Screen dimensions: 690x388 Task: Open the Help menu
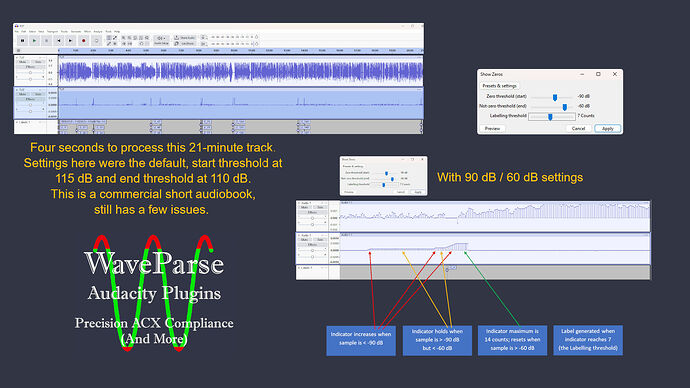click(x=117, y=32)
